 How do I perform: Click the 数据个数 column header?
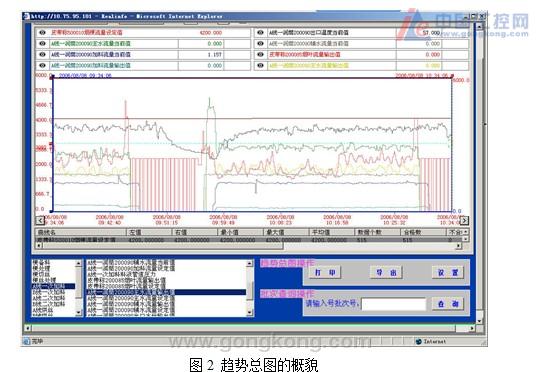click(377, 232)
